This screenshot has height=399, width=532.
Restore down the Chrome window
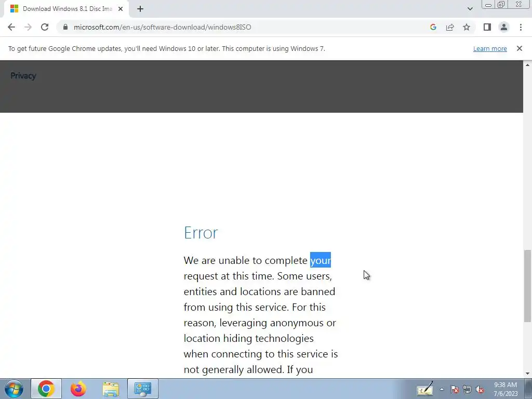point(501,5)
